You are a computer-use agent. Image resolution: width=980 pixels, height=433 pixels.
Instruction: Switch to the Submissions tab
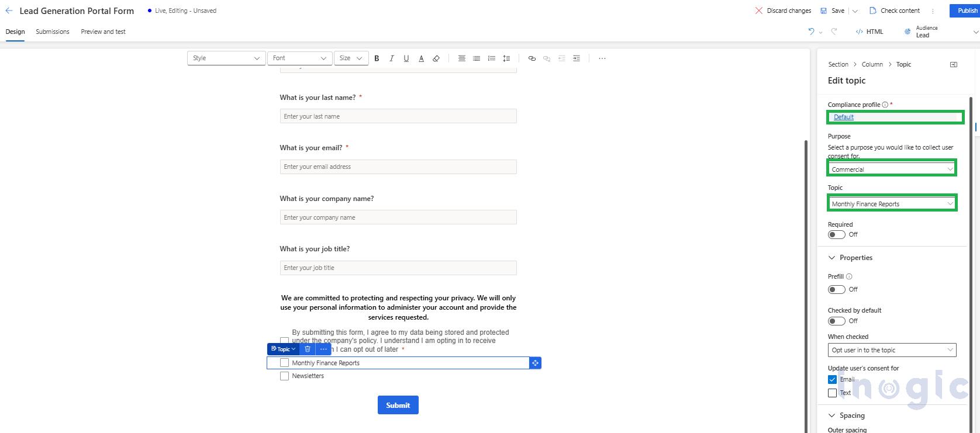click(53, 32)
